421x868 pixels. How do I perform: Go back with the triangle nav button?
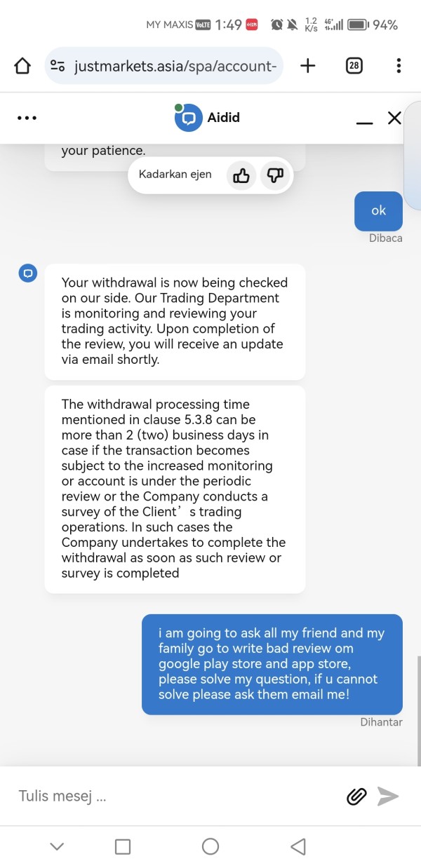(x=298, y=847)
